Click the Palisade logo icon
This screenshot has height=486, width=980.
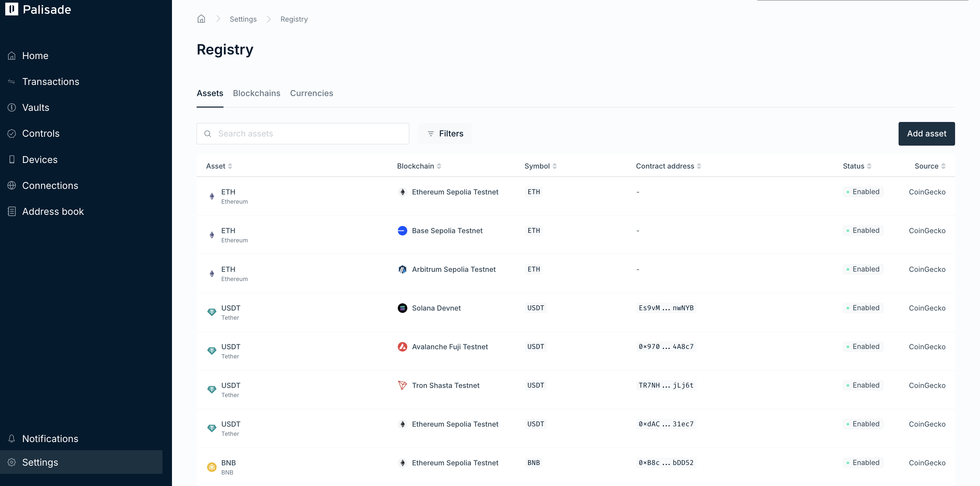tap(11, 9)
